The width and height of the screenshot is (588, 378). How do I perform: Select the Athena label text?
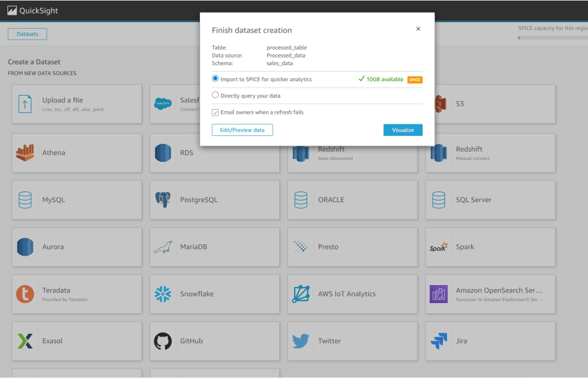[53, 153]
